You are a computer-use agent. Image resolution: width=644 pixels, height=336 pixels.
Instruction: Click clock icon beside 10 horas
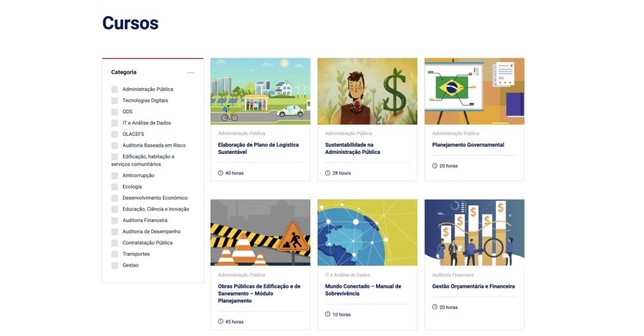click(x=328, y=315)
